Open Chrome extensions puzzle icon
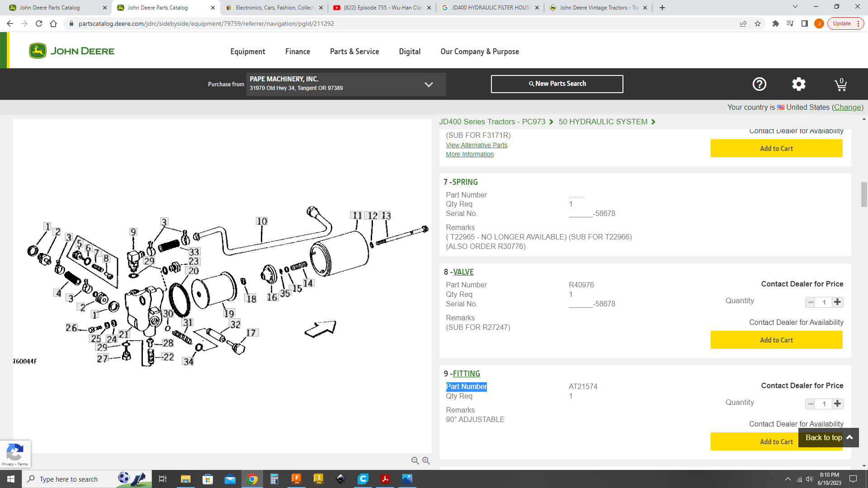The image size is (868, 488). coord(776,23)
